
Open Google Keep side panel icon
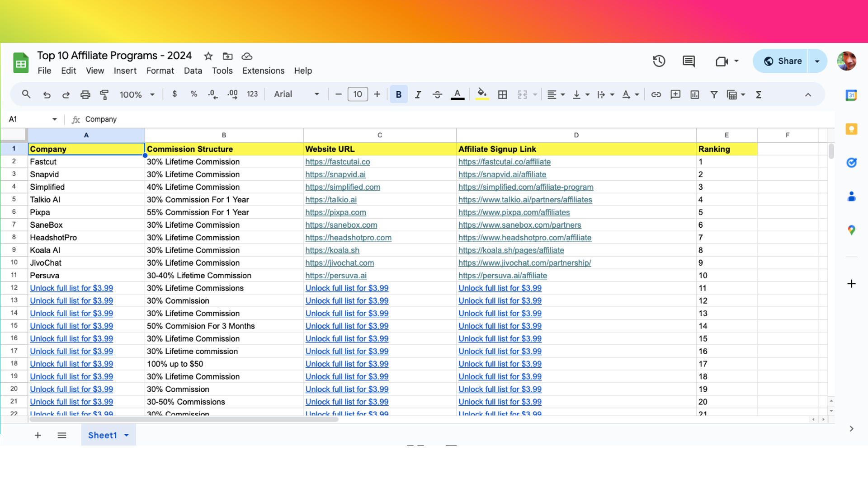[851, 129]
